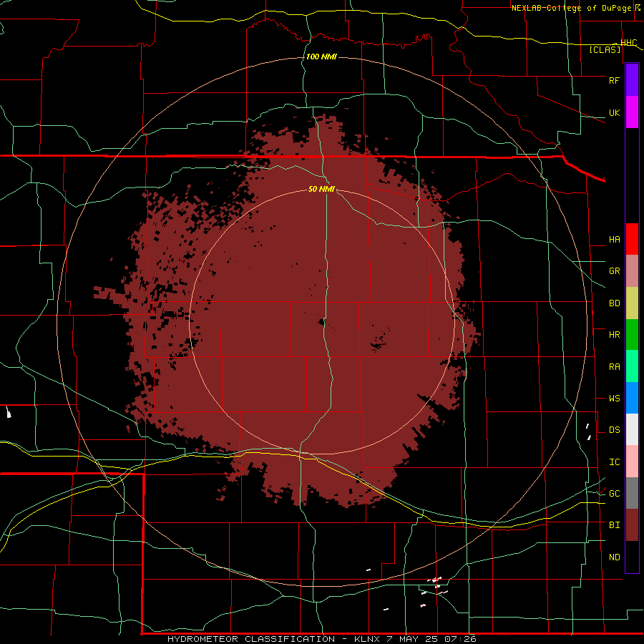This screenshot has height=644, width=644.
Task: Click the 'GR' legend label
Action: [614, 271]
